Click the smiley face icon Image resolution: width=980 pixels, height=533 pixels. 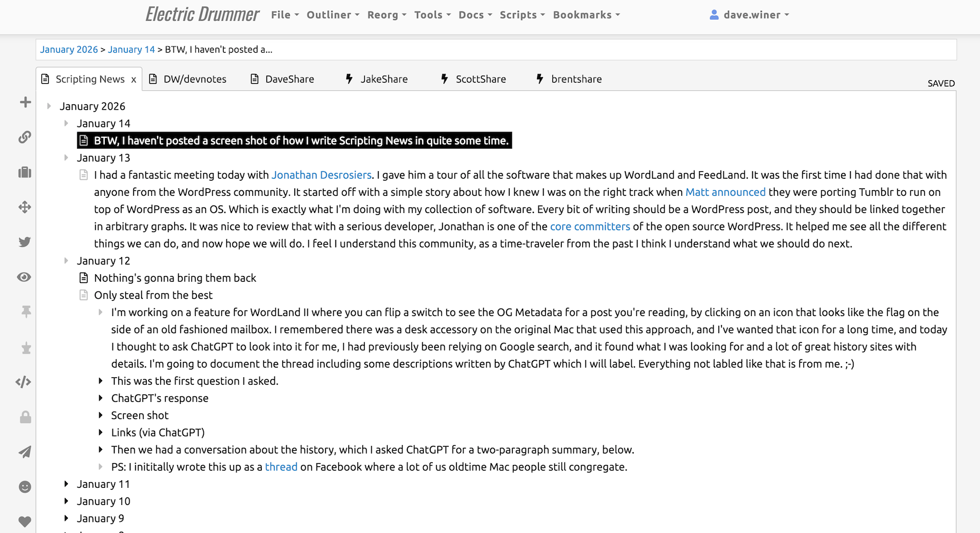tap(25, 487)
